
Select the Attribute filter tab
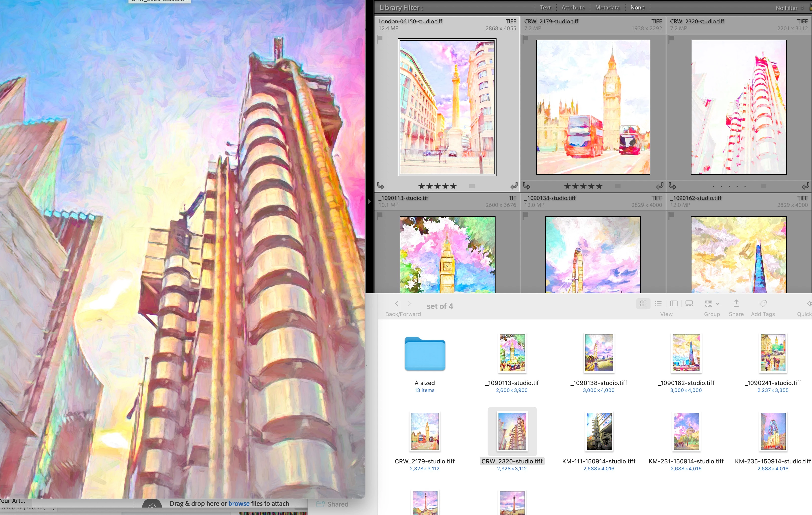coord(573,7)
